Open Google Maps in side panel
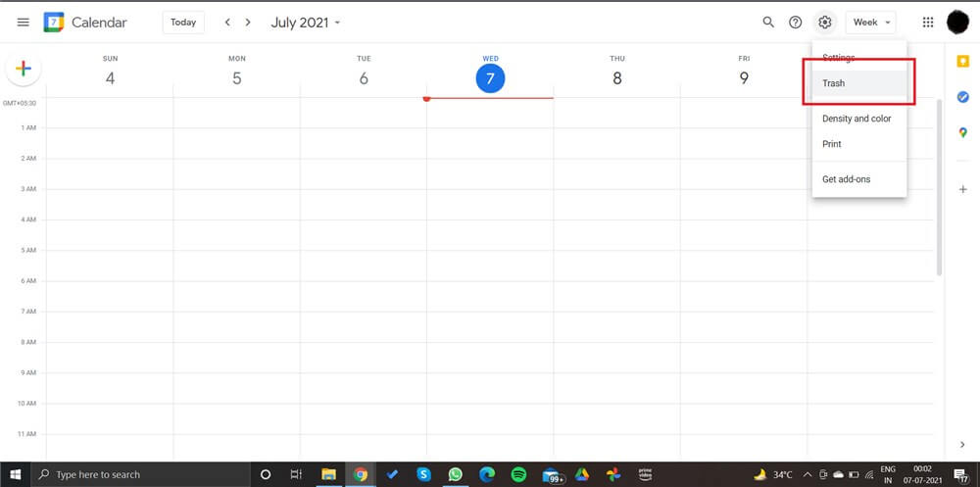This screenshot has height=487, width=980. pyautogui.click(x=962, y=133)
